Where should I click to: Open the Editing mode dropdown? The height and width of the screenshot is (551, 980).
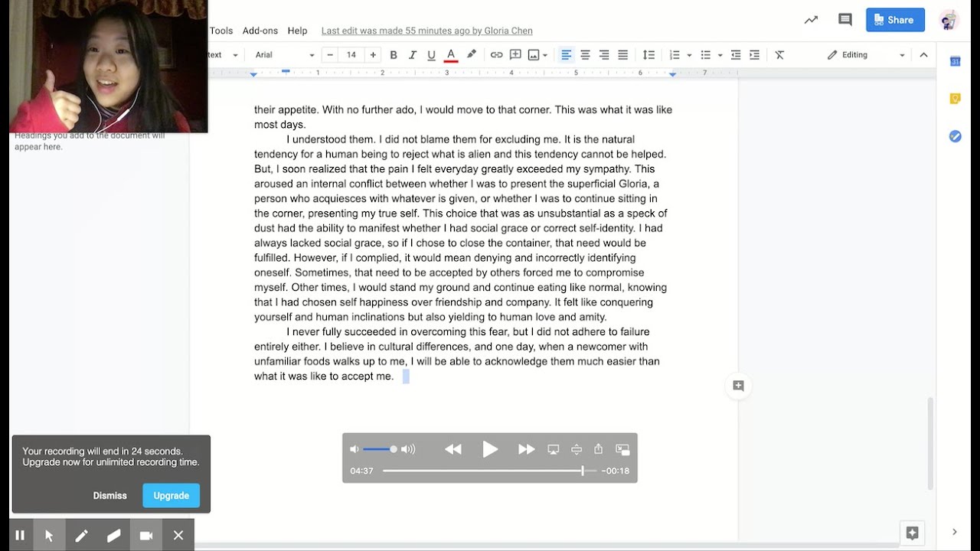[866, 55]
